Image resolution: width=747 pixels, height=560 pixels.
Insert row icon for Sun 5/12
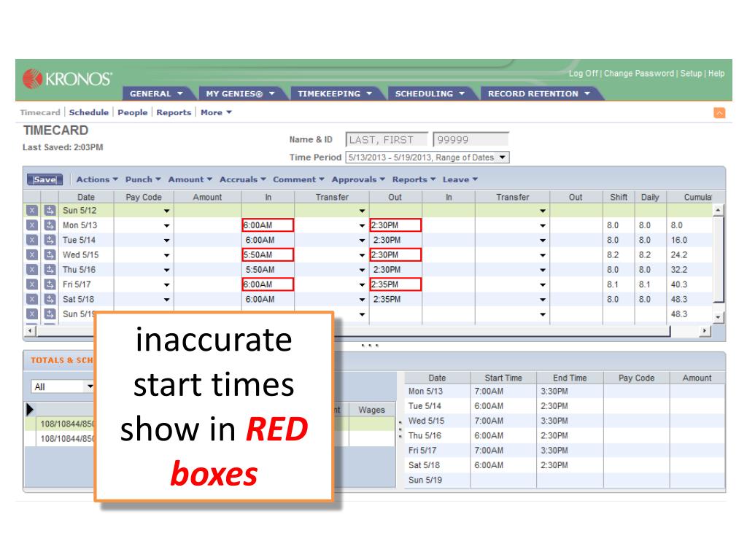[x=50, y=211]
